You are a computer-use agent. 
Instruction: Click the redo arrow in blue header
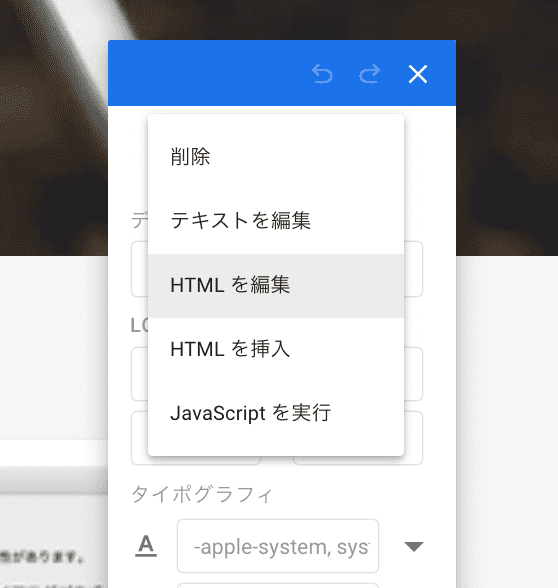369,74
